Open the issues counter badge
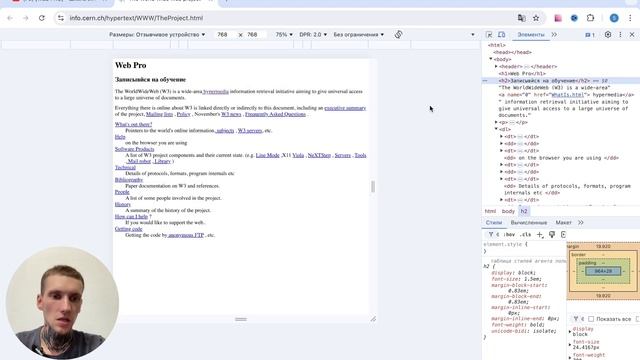 click(x=590, y=35)
